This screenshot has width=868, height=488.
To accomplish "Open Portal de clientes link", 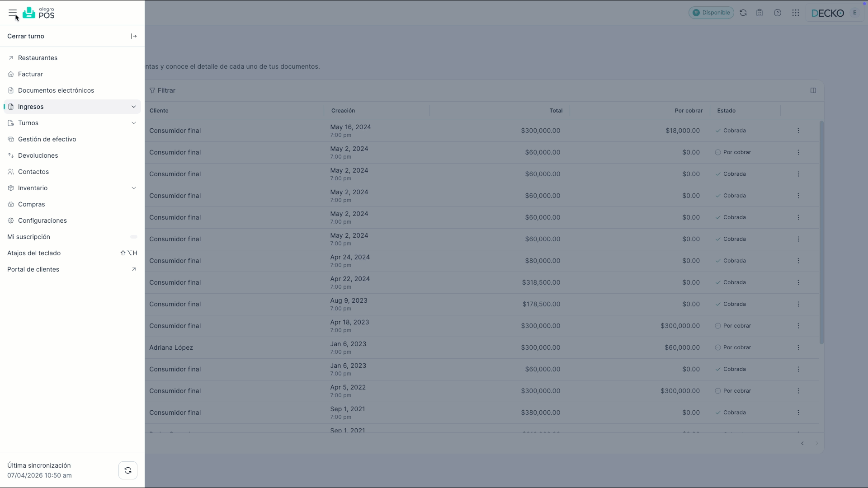I will 33,269.
